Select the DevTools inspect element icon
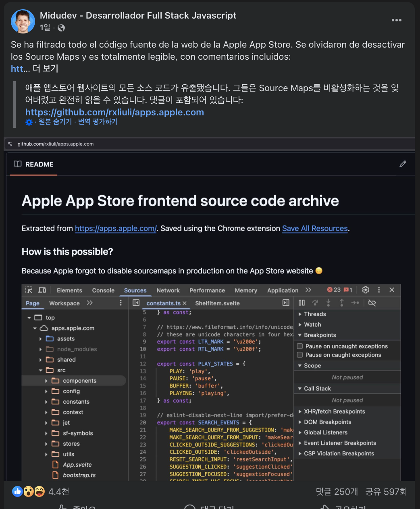 (x=29, y=290)
